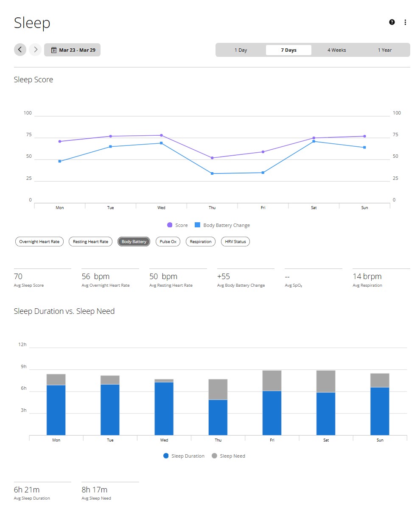Open the help question mark icon
The height and width of the screenshot is (506, 420).
[x=392, y=22]
